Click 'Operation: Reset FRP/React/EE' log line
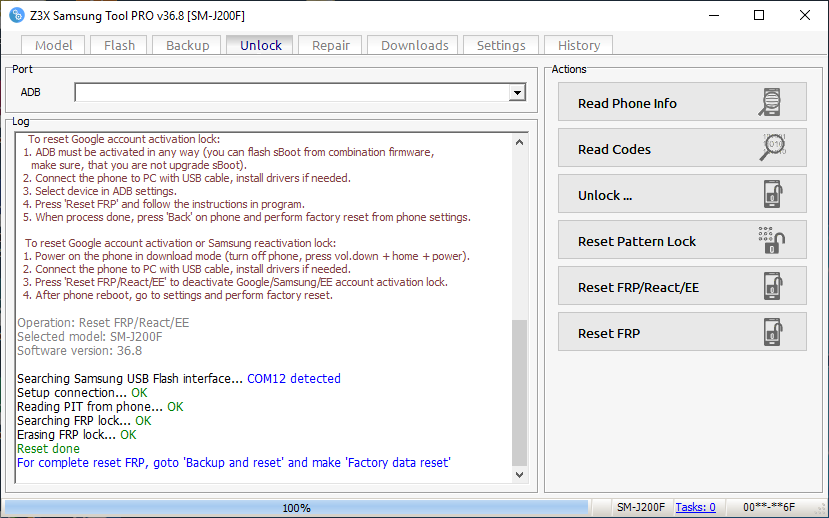Image resolution: width=829 pixels, height=518 pixels. click(x=103, y=322)
